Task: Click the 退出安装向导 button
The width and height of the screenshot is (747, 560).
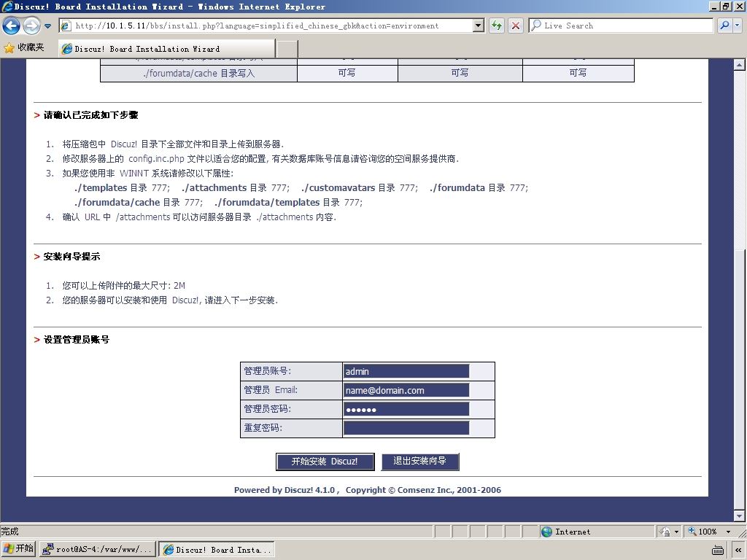Action: tap(420, 462)
